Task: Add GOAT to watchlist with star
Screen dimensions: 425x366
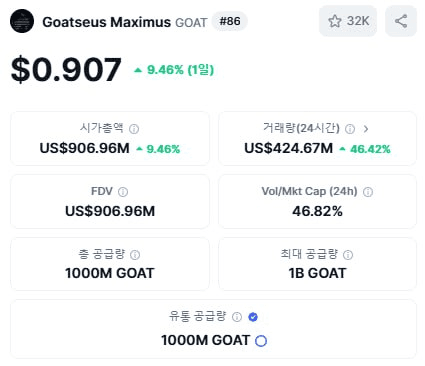Action: tap(334, 21)
